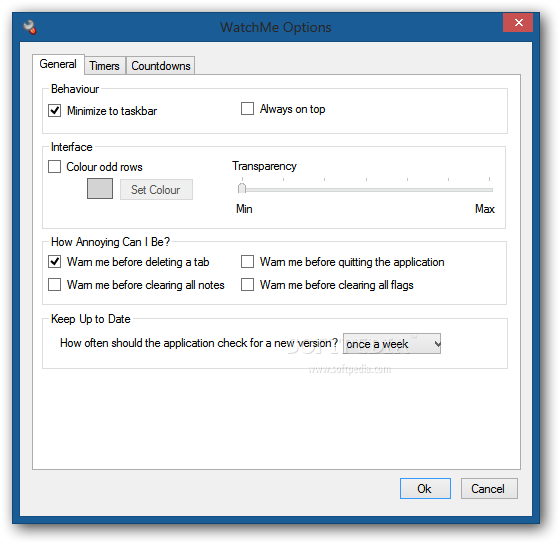Click the WatchMe Options title text
This screenshot has width=560, height=544.
276,28
